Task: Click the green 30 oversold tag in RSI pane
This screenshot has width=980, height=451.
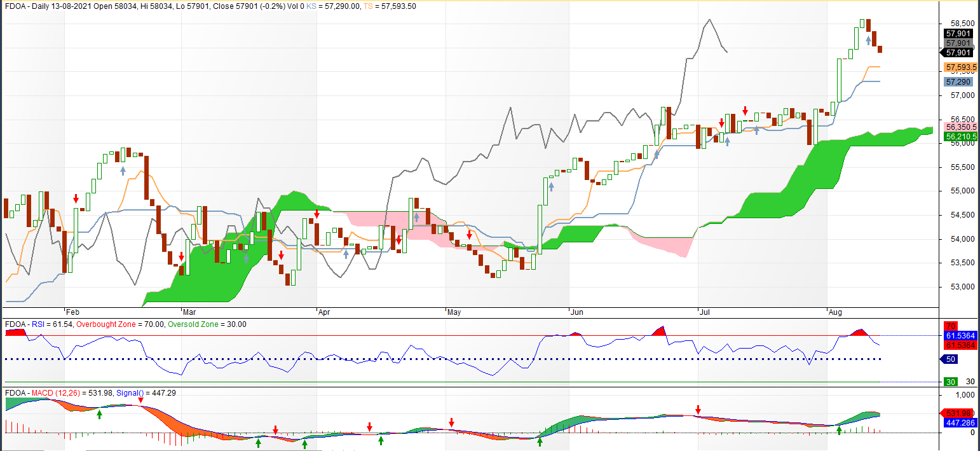Action: 951,382
